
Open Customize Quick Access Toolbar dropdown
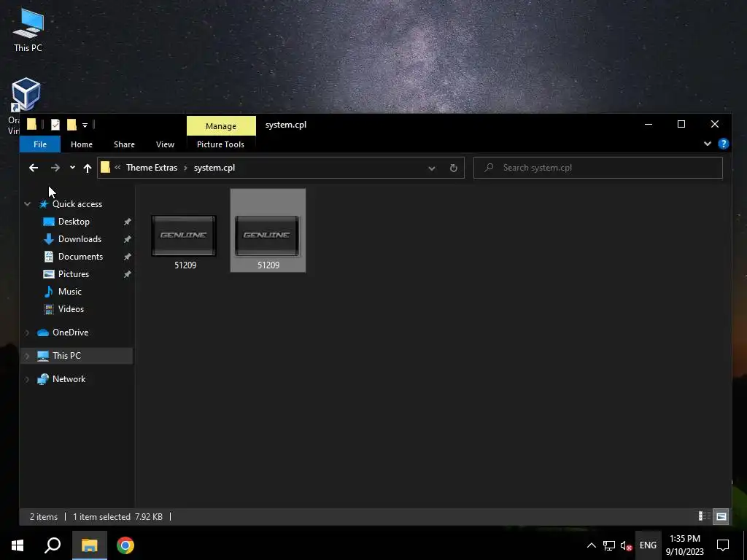(x=85, y=125)
